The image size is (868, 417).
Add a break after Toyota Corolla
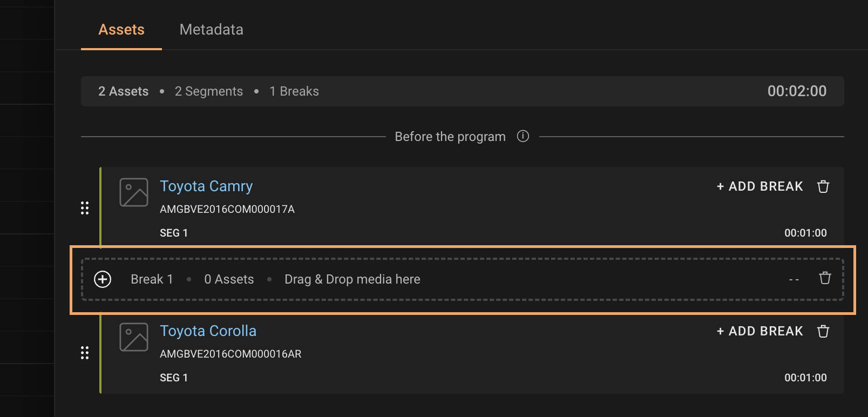(x=760, y=331)
